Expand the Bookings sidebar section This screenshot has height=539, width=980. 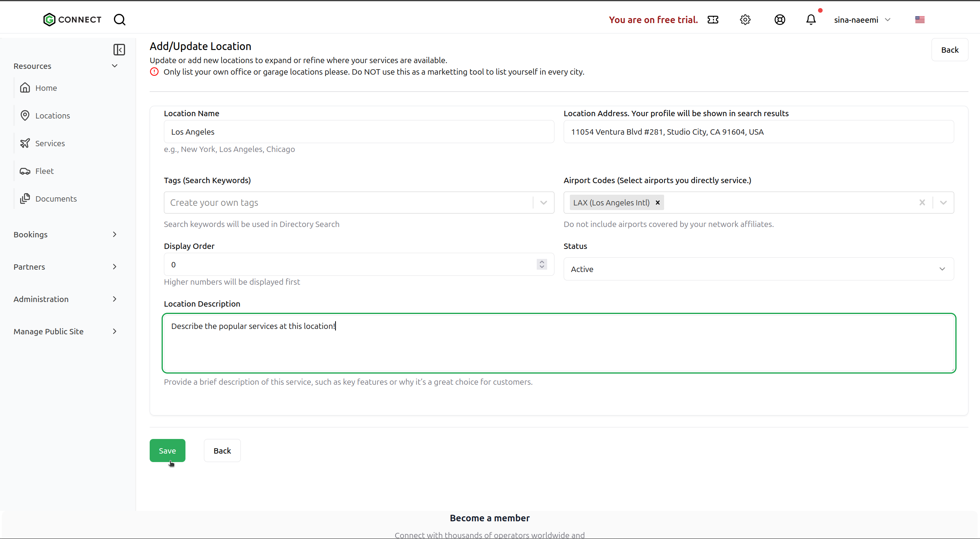coord(65,235)
